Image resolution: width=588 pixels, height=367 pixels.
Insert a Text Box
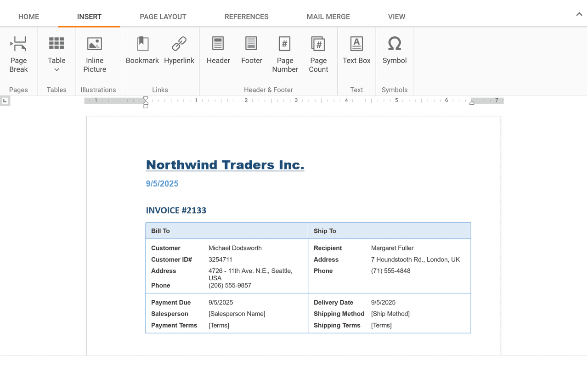[356, 51]
